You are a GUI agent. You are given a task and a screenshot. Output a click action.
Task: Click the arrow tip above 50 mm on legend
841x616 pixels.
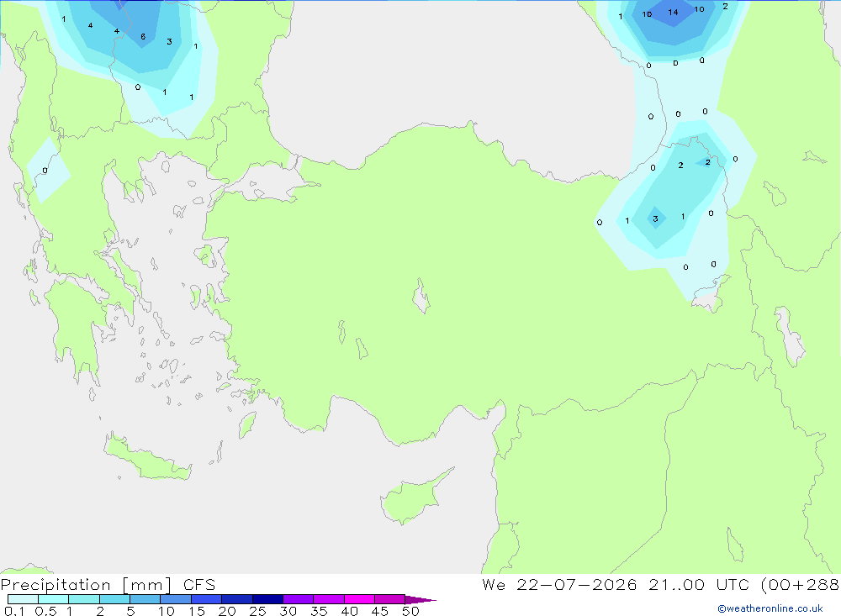[420, 600]
